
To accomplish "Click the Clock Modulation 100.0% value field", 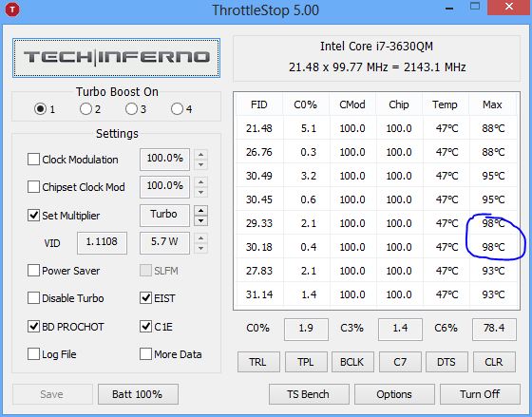I will click(x=164, y=160).
